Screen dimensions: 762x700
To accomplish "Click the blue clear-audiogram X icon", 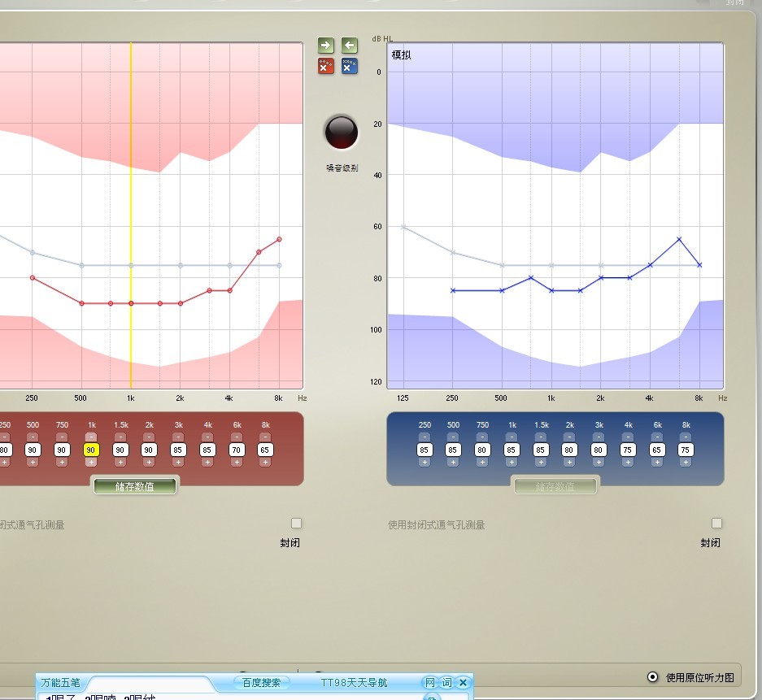I will tap(349, 66).
